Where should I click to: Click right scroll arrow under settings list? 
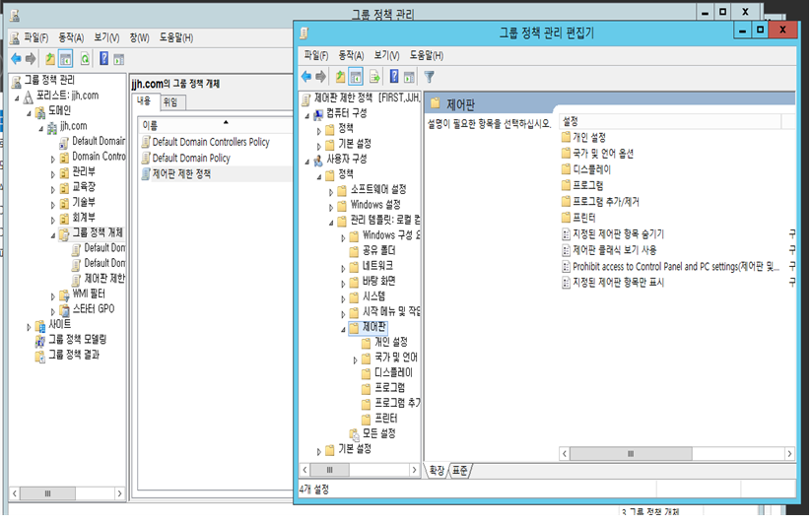pos(789,454)
